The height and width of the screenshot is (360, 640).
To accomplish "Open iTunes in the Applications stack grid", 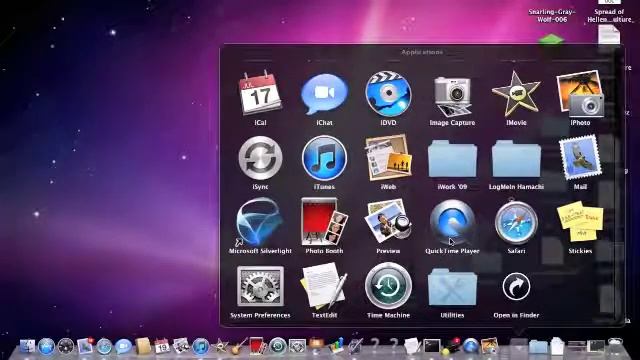I will pos(324,158).
